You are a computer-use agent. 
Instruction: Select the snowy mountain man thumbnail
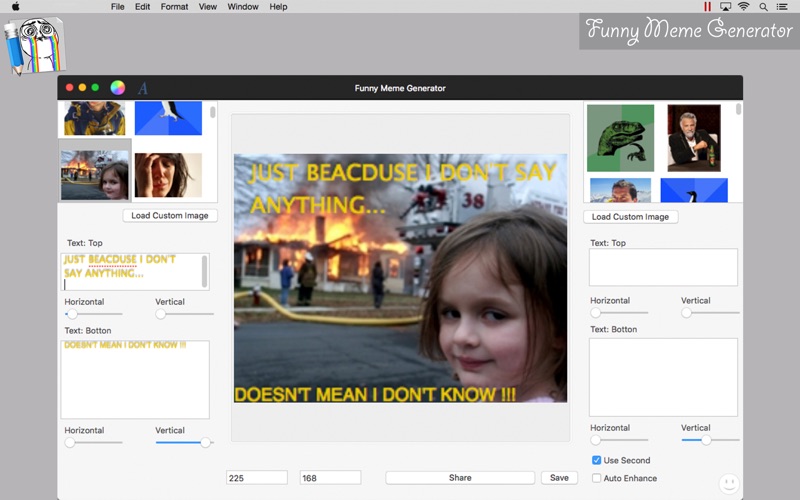(x=620, y=190)
